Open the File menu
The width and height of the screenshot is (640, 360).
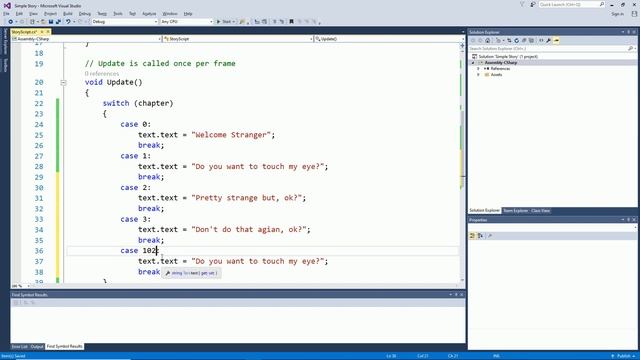pyautogui.click(x=7, y=13)
